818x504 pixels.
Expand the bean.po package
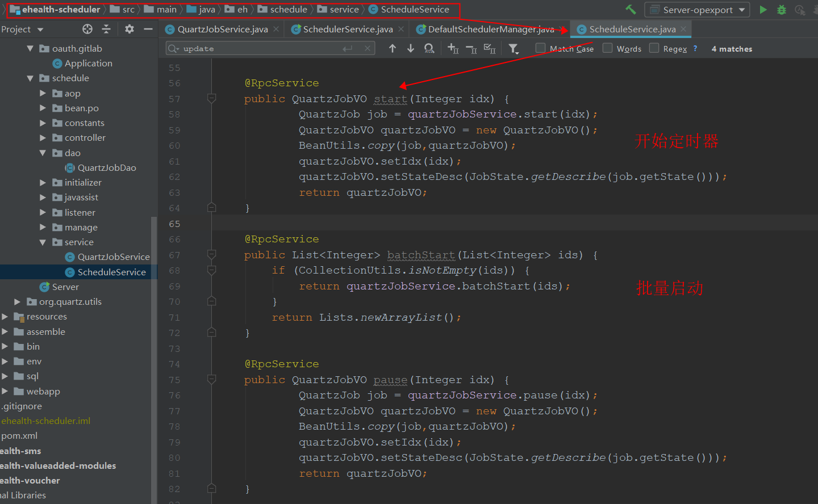pyautogui.click(x=43, y=108)
